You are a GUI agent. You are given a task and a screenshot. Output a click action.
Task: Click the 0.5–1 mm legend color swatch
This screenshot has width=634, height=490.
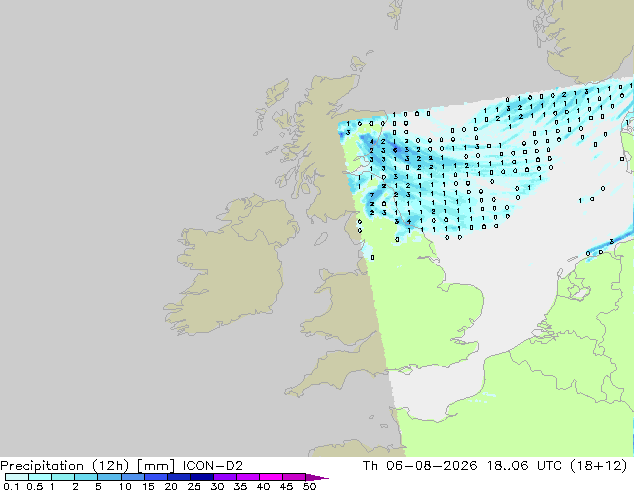tap(40, 477)
